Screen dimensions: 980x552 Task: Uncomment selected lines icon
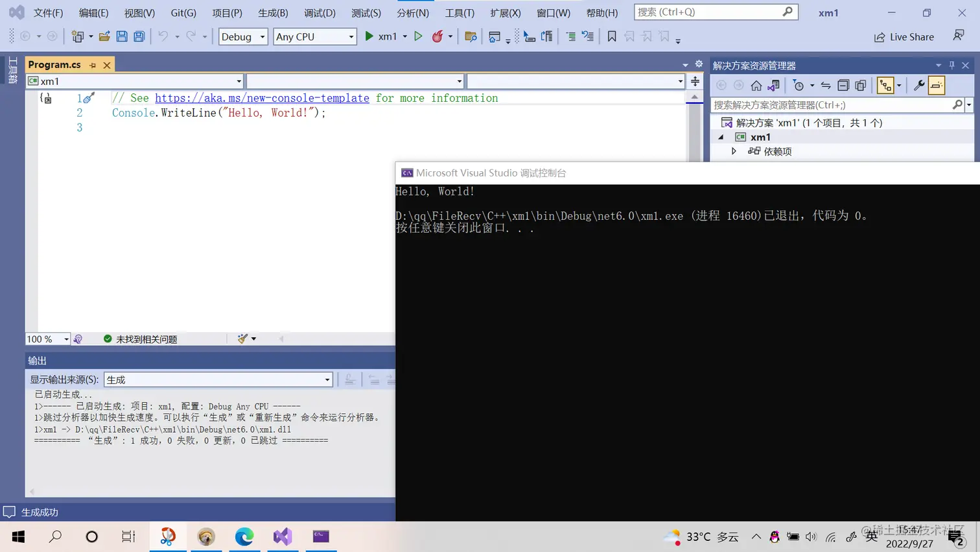coord(588,37)
